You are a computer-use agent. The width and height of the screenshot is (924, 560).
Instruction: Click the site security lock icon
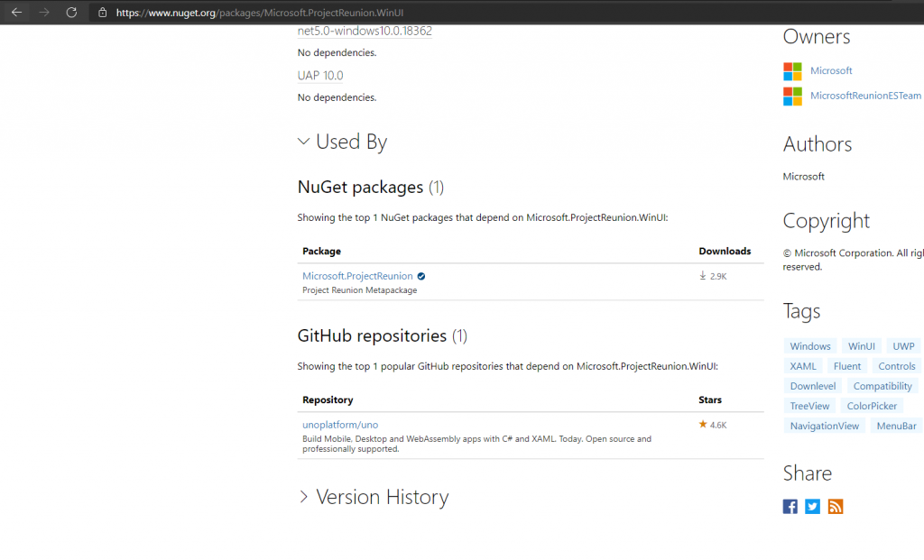tap(102, 14)
